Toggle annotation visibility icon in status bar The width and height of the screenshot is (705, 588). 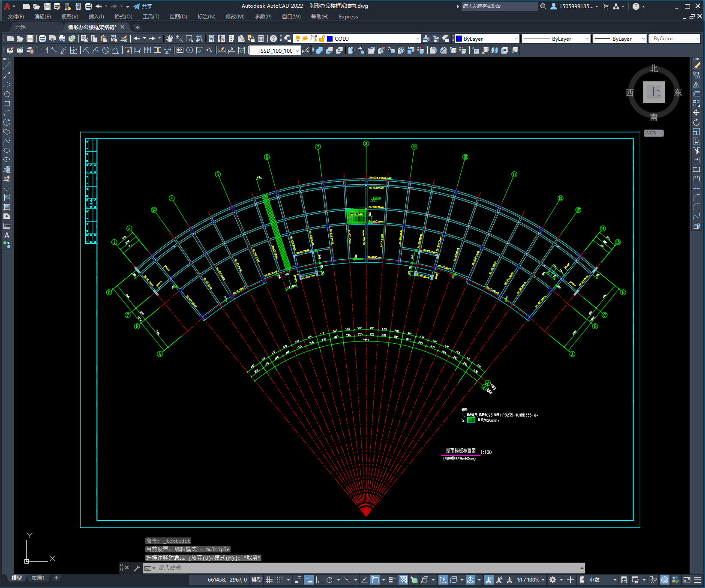pos(489,580)
